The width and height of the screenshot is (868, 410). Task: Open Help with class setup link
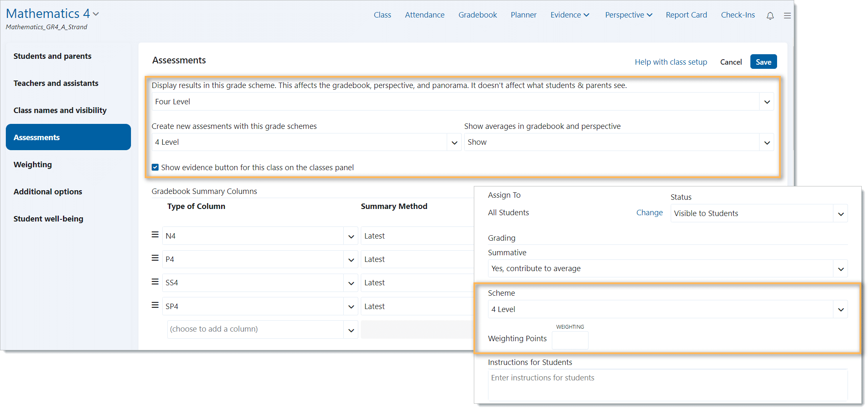(670, 62)
